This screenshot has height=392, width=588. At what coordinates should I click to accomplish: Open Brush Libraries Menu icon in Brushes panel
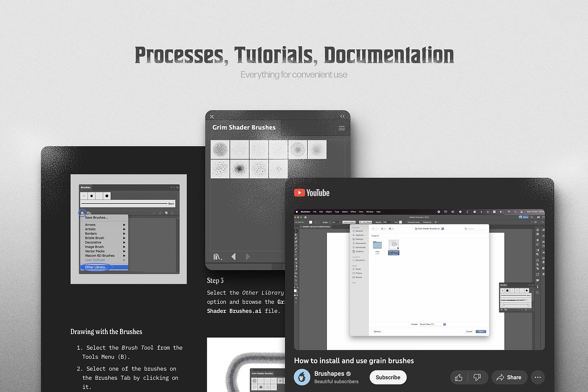[82, 213]
